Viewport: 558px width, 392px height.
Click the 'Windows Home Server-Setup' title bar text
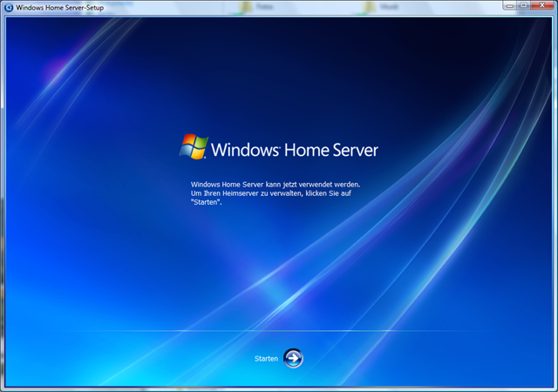[x=60, y=8]
